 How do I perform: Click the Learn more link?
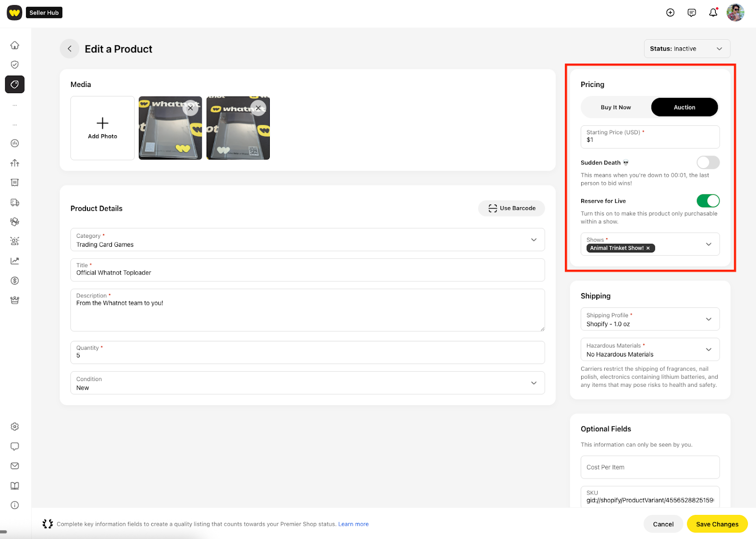(353, 524)
